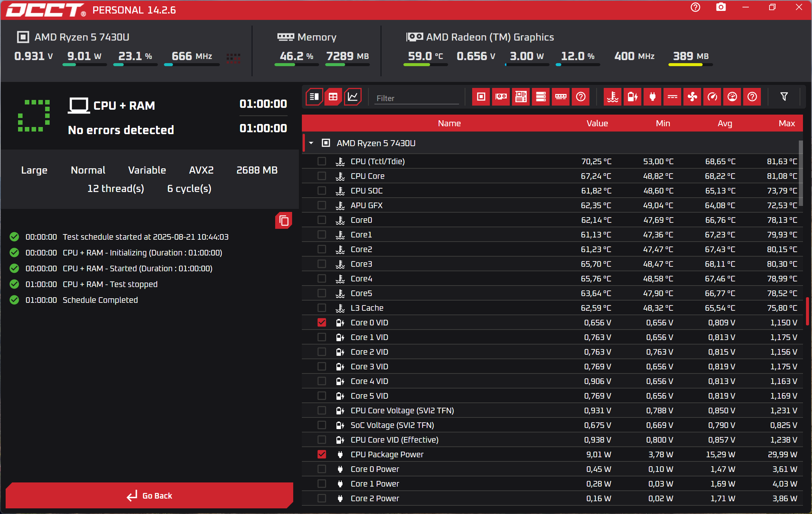Sort by the Max column header
Viewport: 812px width, 514px height.
point(786,123)
